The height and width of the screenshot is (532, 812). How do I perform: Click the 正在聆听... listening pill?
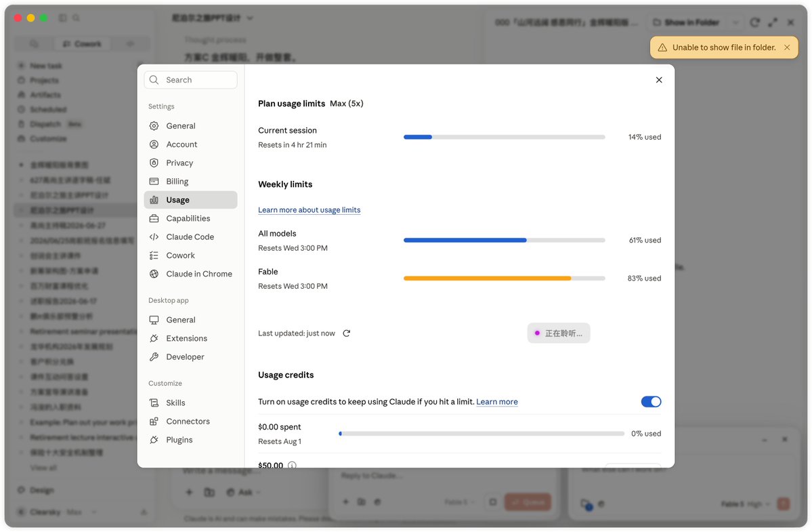(x=559, y=333)
